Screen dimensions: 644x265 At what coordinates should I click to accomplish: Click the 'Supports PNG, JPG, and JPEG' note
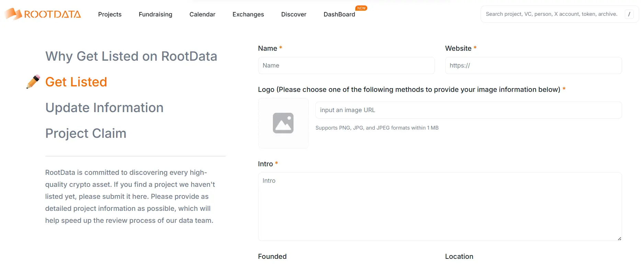377,128
